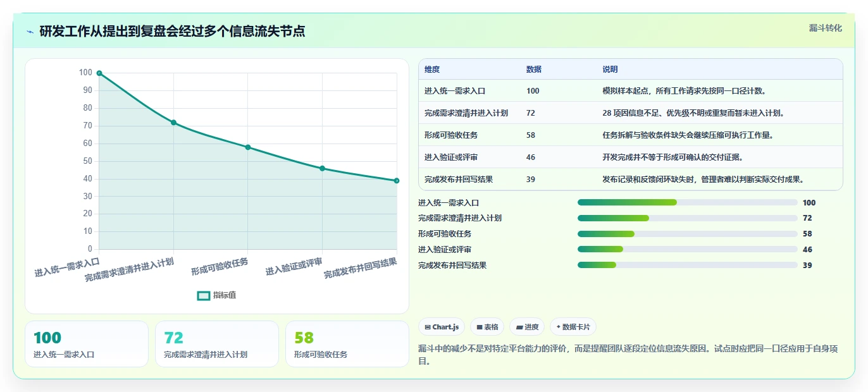Image resolution: width=868 pixels, height=392 pixels.
Task: Click the progress list label 进入验证或评审
Action: pos(445,250)
